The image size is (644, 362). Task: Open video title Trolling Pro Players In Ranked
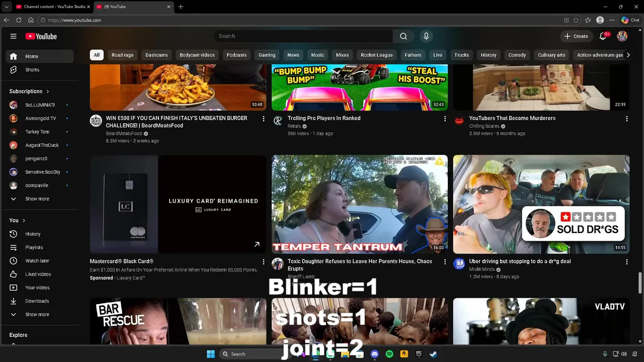324,118
